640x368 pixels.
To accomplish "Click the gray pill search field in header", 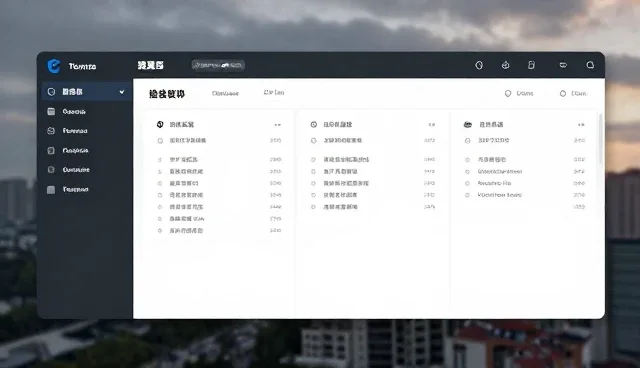I will click(x=218, y=65).
